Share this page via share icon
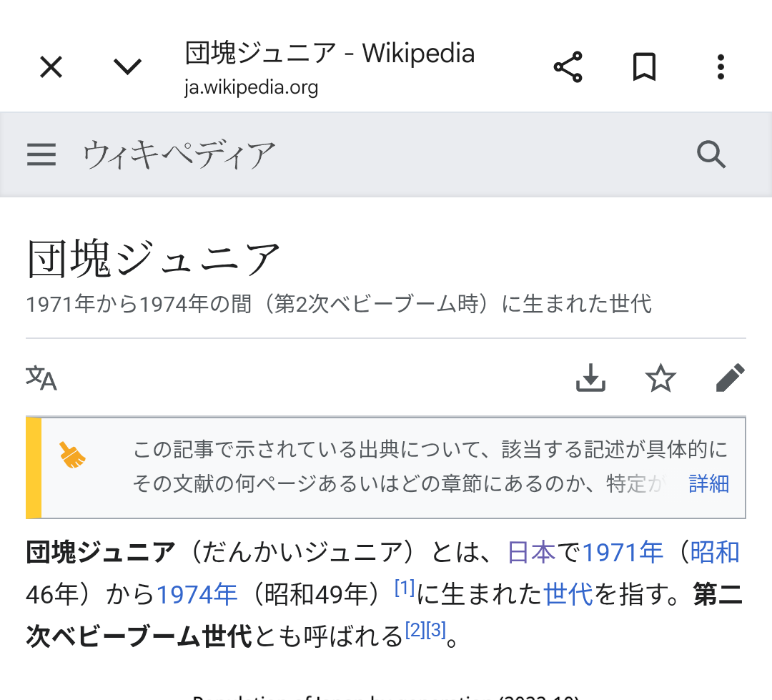This screenshot has width=772, height=700. click(x=568, y=68)
